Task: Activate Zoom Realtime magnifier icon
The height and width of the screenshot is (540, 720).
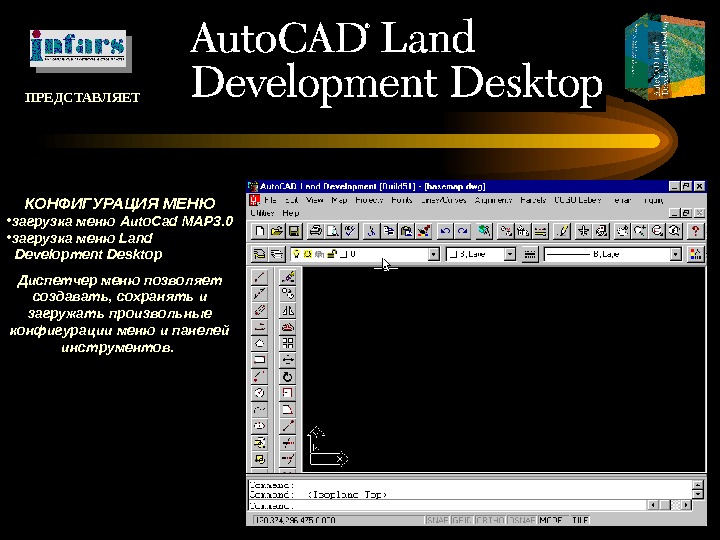Action: [x=640, y=231]
